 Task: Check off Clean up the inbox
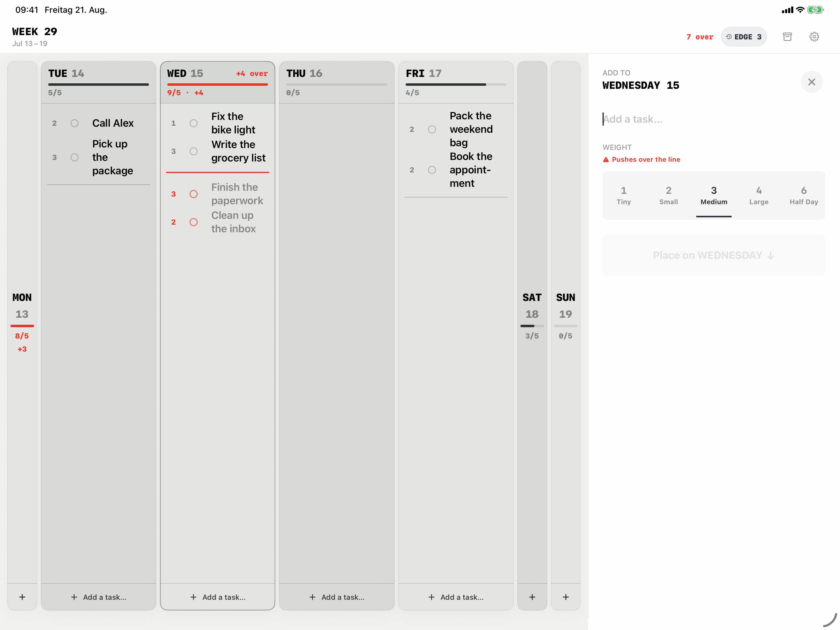(x=193, y=222)
